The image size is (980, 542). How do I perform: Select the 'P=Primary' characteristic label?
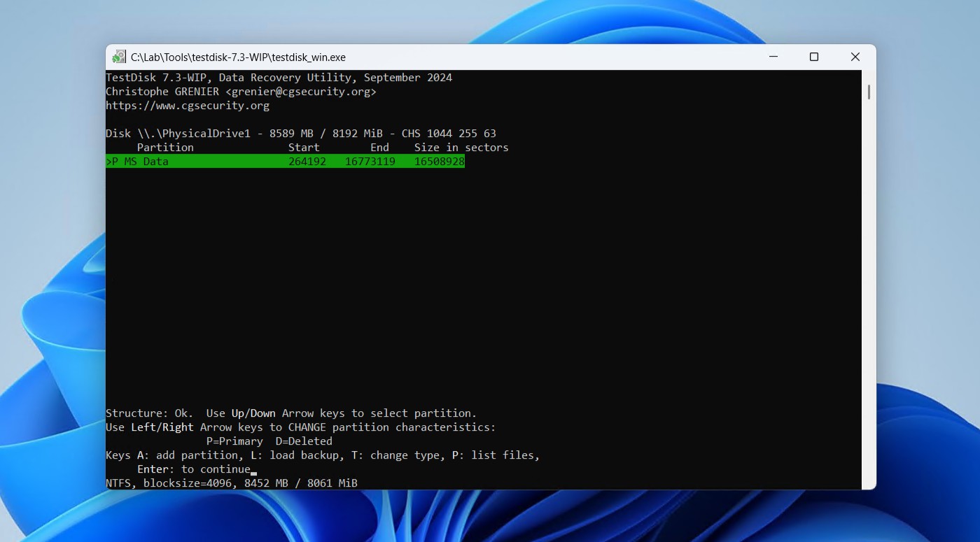point(234,441)
